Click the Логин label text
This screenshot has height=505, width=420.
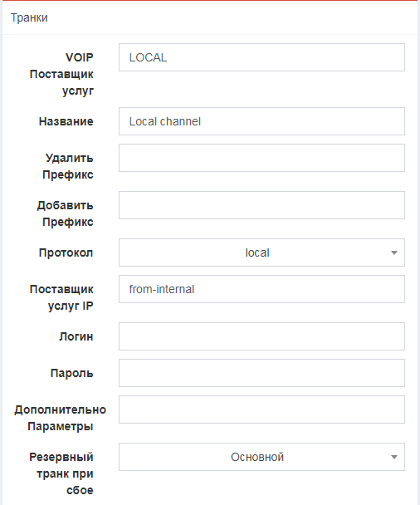pos(76,336)
